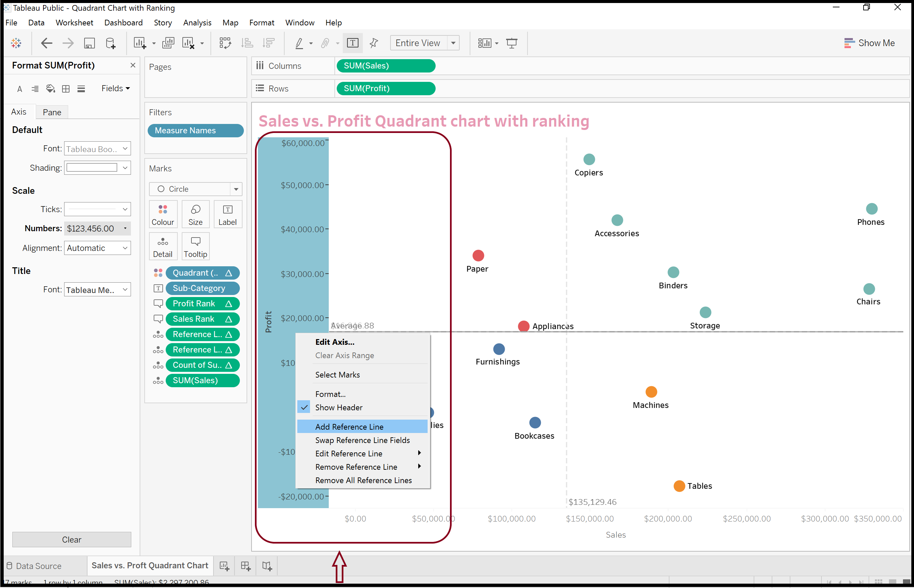Swap rows and columns using toolbar icon
The image size is (914, 588).
pos(225,43)
